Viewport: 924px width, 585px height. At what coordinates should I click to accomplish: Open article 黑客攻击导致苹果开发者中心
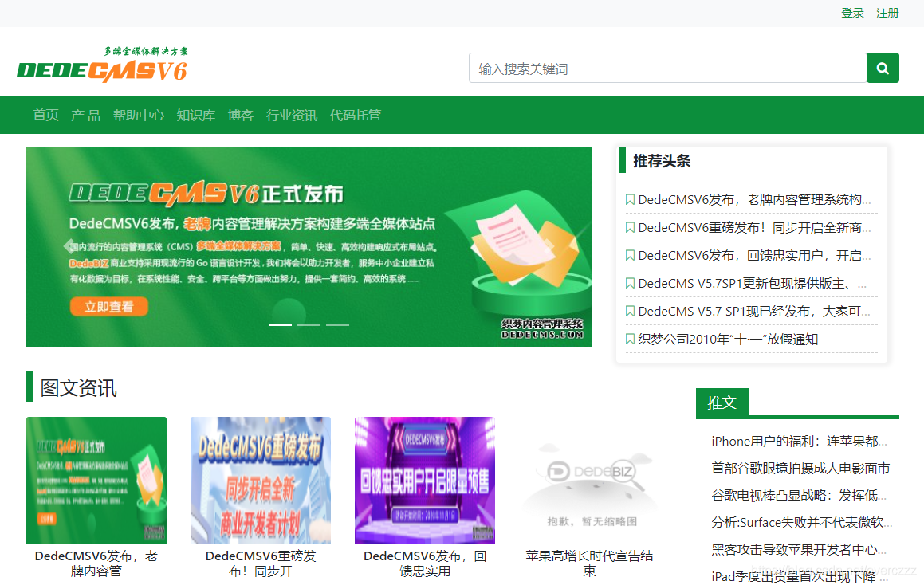click(799, 550)
